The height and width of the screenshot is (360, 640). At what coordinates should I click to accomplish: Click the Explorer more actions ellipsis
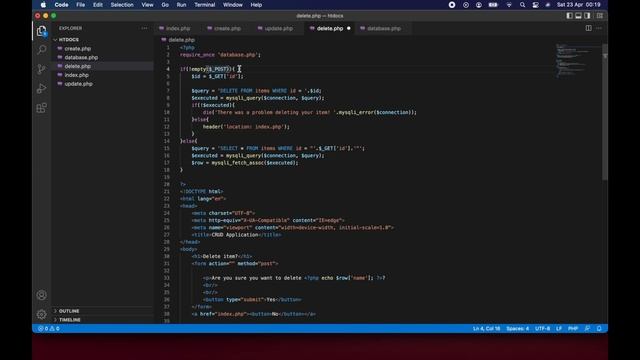(144, 28)
